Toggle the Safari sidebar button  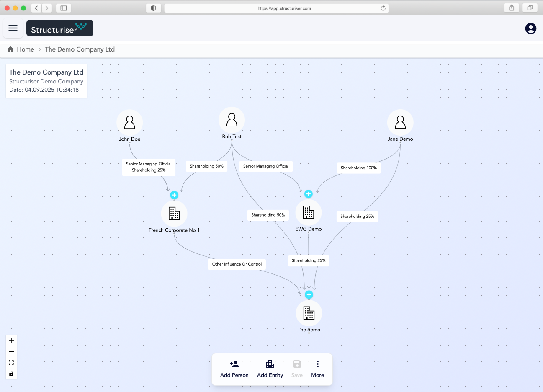(x=64, y=8)
